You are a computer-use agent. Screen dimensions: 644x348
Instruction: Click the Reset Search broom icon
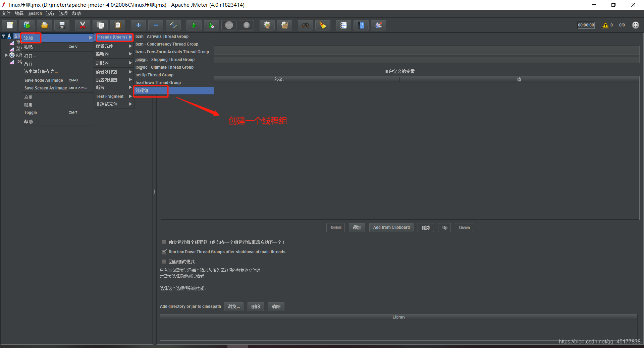[x=323, y=25]
